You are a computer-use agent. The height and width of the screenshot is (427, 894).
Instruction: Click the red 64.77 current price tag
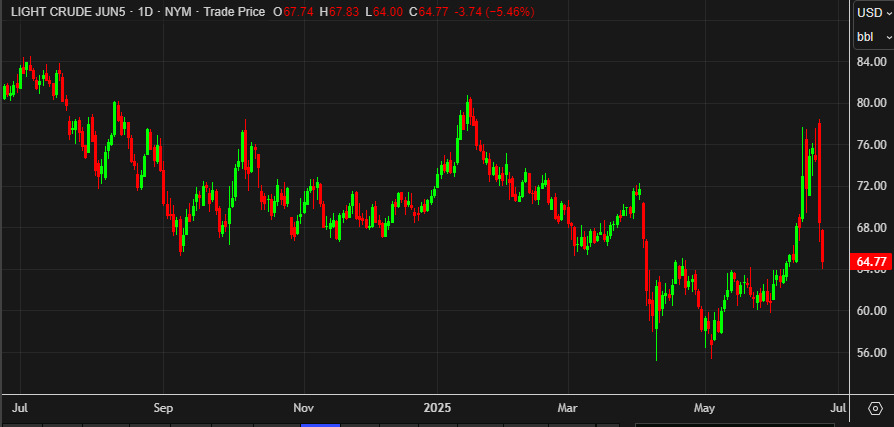click(x=871, y=262)
